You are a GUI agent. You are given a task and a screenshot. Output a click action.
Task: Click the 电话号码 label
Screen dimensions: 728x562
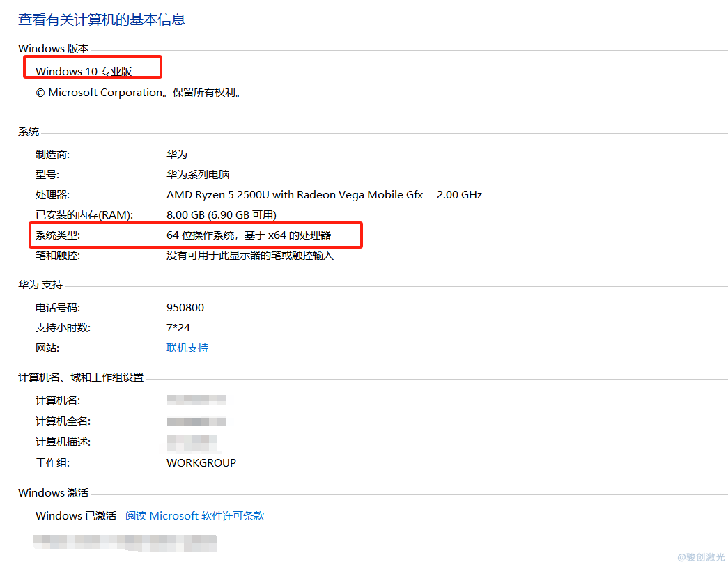(58, 307)
